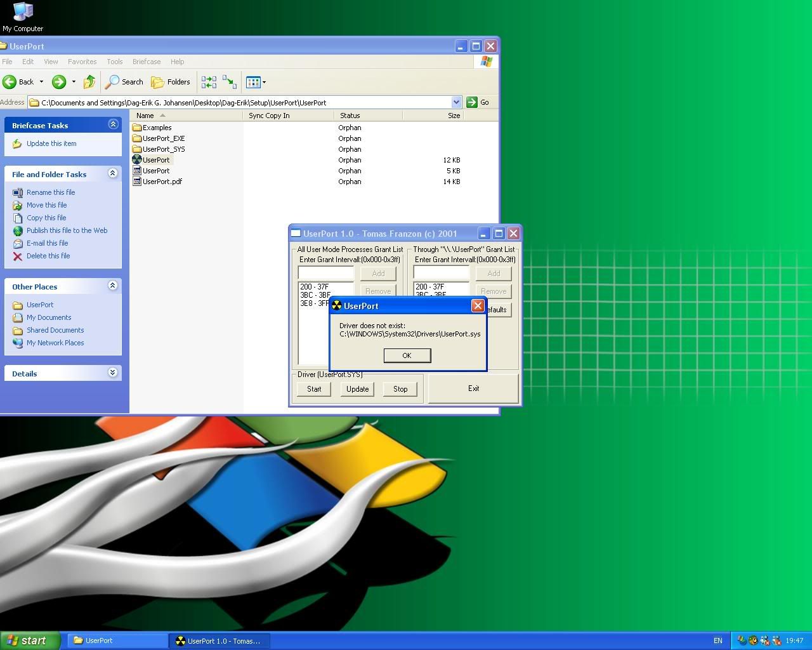The image size is (812, 650).
Task: Open the View menu
Action: pos(51,62)
